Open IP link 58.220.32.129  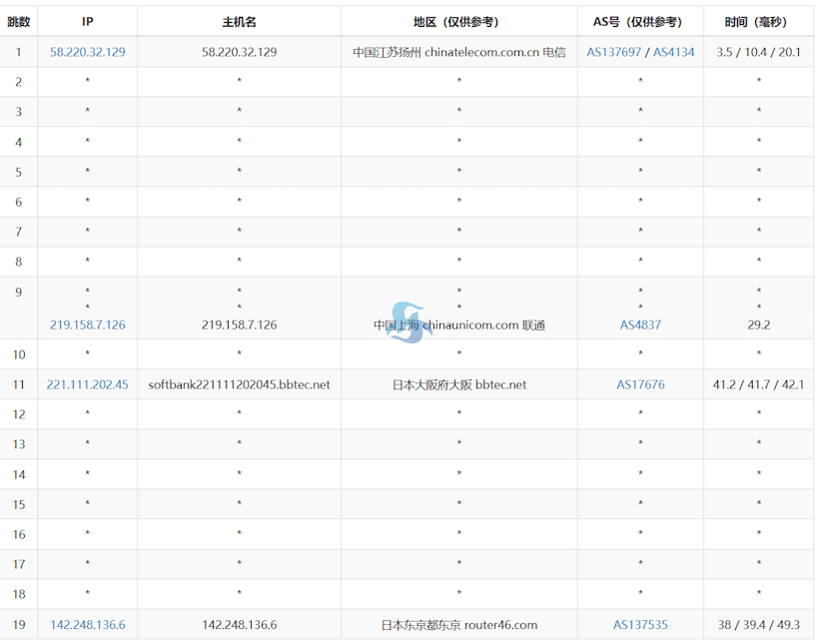pos(88,52)
